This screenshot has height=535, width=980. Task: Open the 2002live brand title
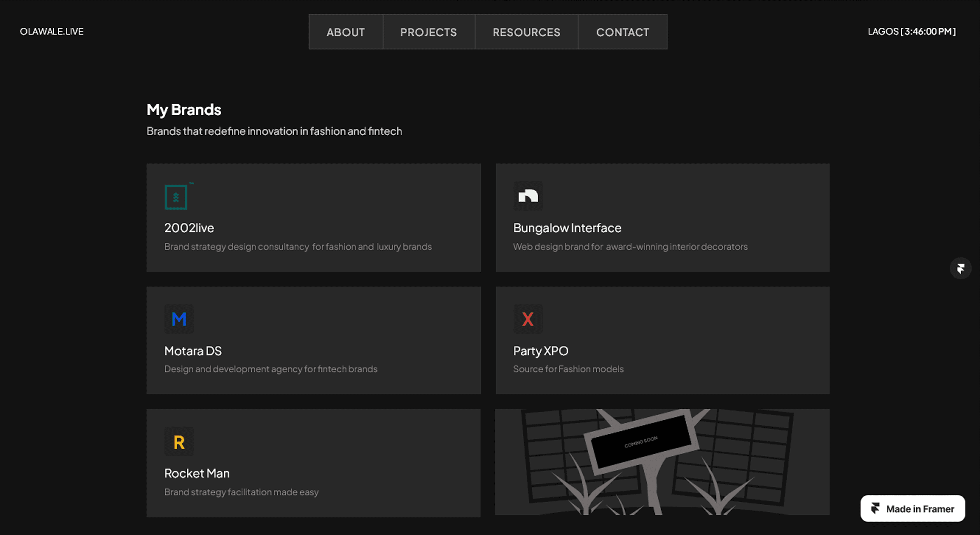(x=189, y=228)
